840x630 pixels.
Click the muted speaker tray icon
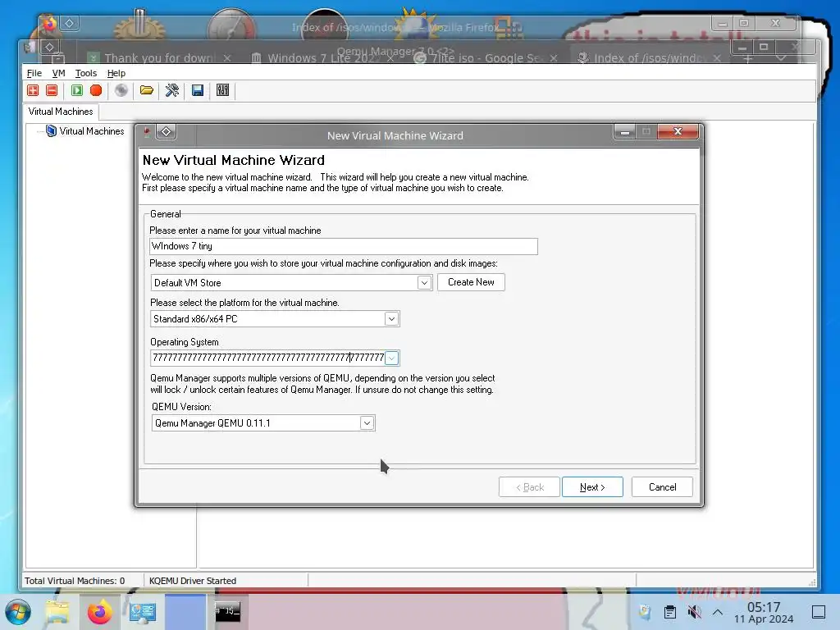pyautogui.click(x=694, y=612)
